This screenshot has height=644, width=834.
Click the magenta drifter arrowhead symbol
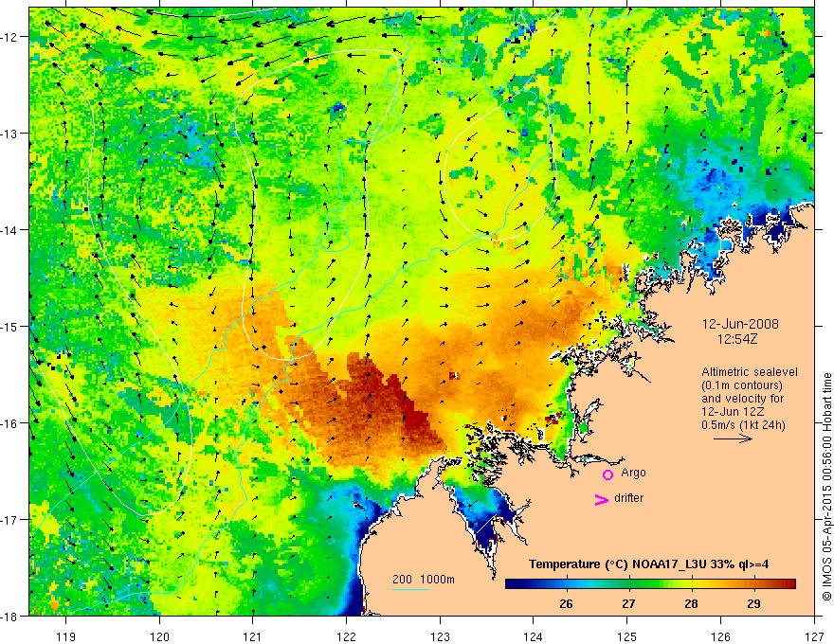(x=600, y=500)
